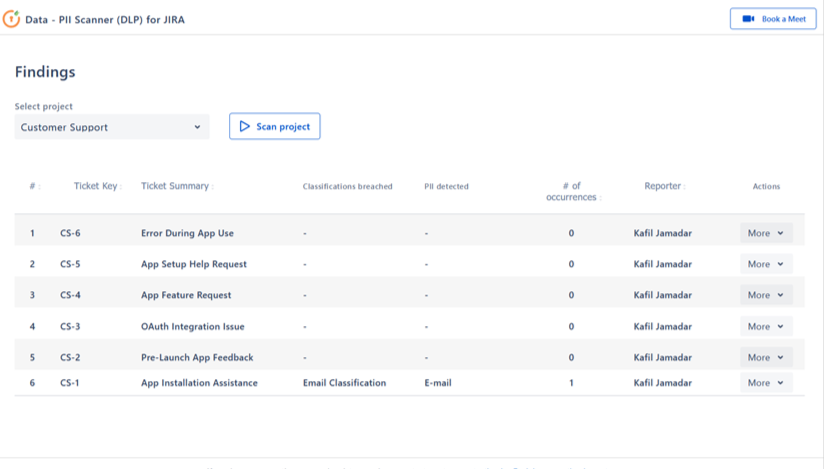The height and width of the screenshot is (469, 824).
Task: Click the sort icon next to Reporter
Action: coord(684,186)
